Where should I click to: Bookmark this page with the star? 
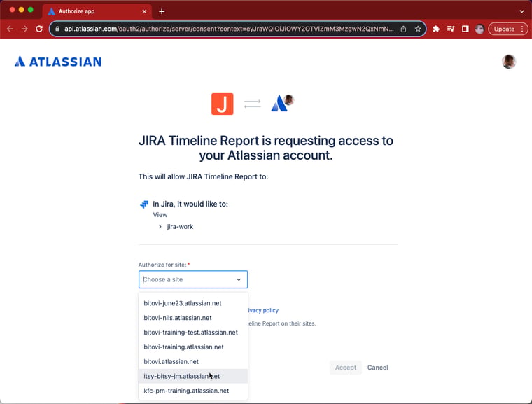tap(418, 29)
